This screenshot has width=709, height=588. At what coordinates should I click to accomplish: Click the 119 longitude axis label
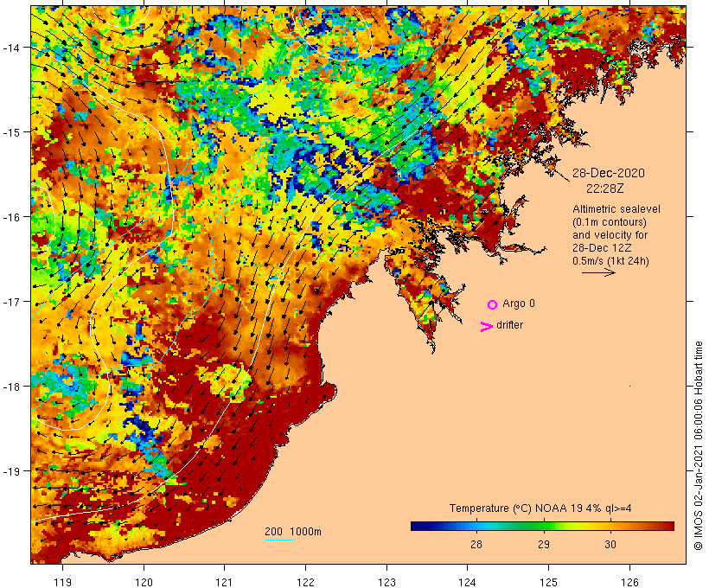coord(62,582)
